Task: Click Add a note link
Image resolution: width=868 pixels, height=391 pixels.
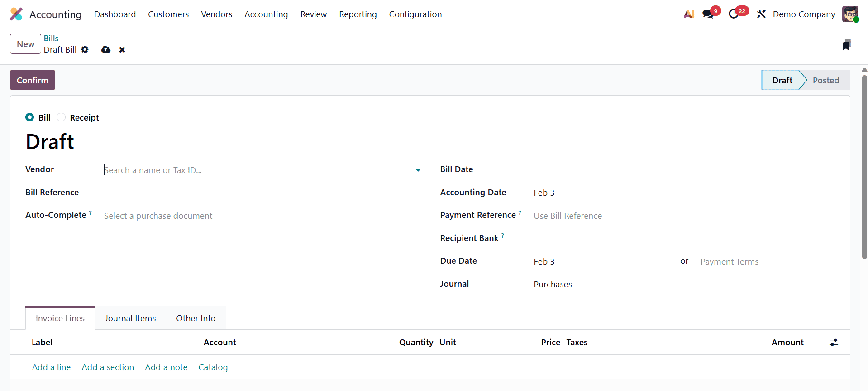Action: click(x=166, y=367)
